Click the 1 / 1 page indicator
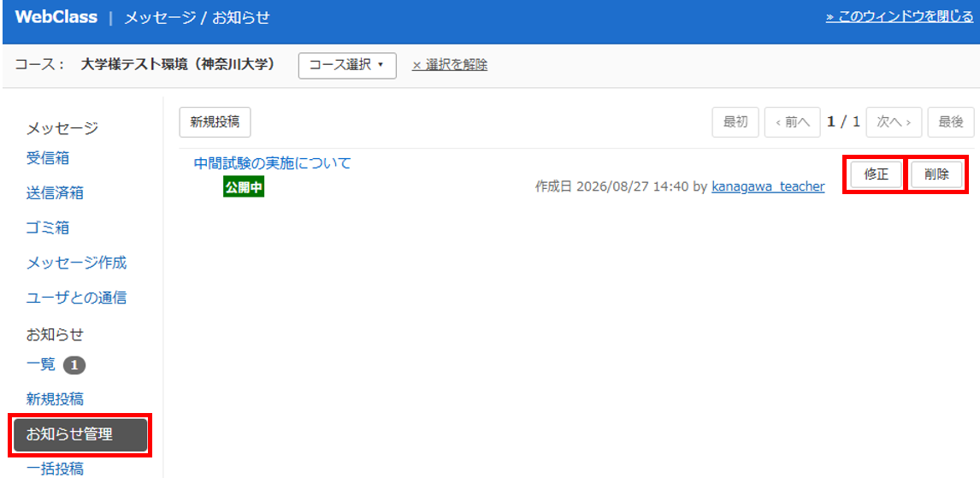Image resolution: width=980 pixels, height=478 pixels. 843,122
